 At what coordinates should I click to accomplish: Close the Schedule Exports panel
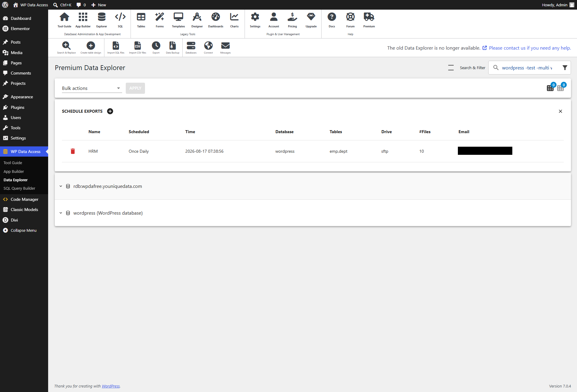tap(560, 111)
